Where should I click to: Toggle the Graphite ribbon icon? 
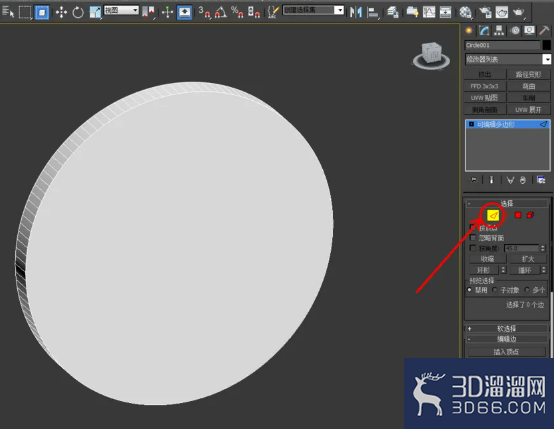[x=412, y=12]
